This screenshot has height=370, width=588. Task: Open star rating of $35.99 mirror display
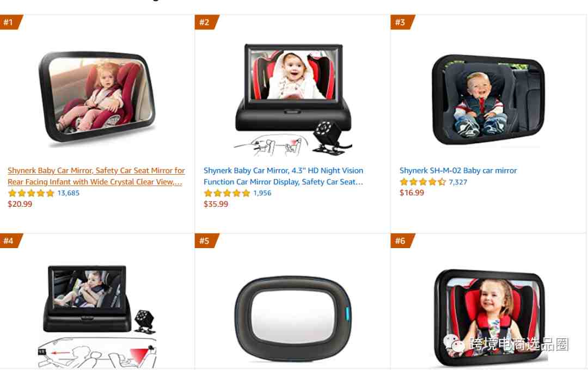[x=227, y=193]
